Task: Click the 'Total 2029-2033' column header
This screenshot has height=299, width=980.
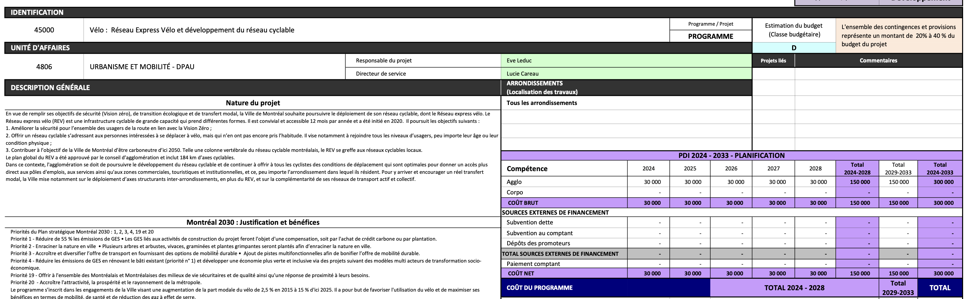Action: point(898,168)
